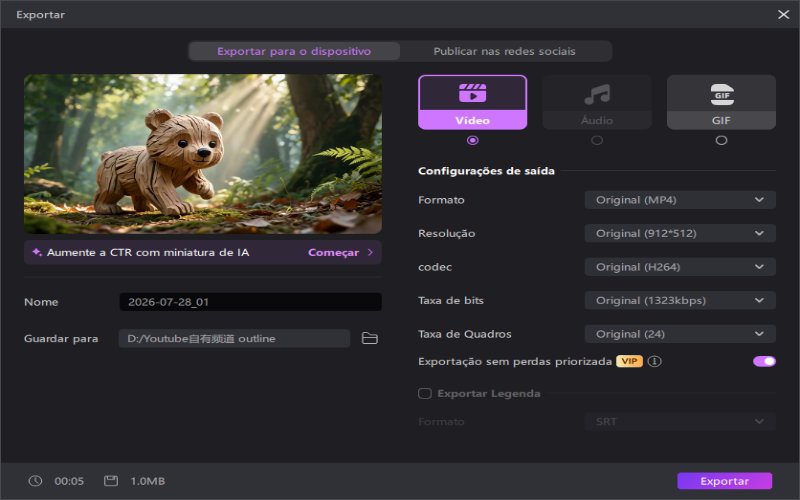Close the Exportar dialog
800x500 pixels.
pos(784,14)
